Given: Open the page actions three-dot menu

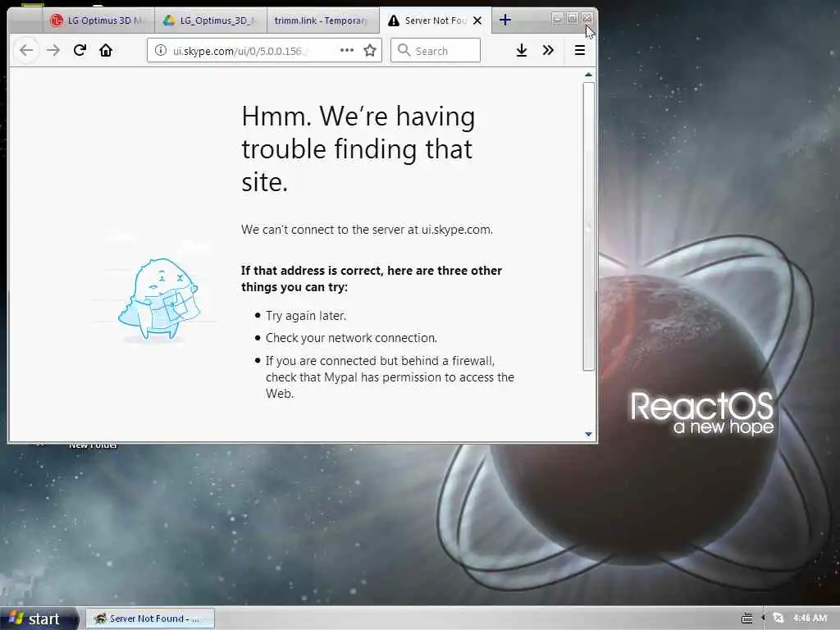Looking at the screenshot, I should [x=347, y=50].
